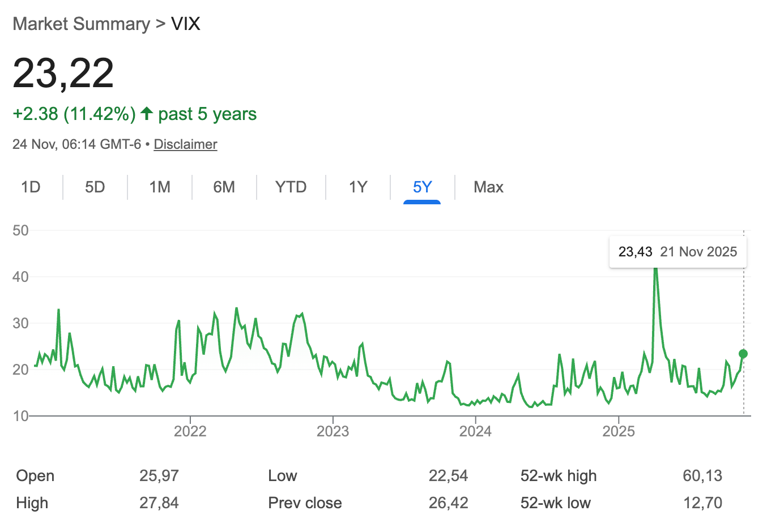767x532 pixels.
Task: Click the green data point dot on chart
Action: tap(743, 354)
